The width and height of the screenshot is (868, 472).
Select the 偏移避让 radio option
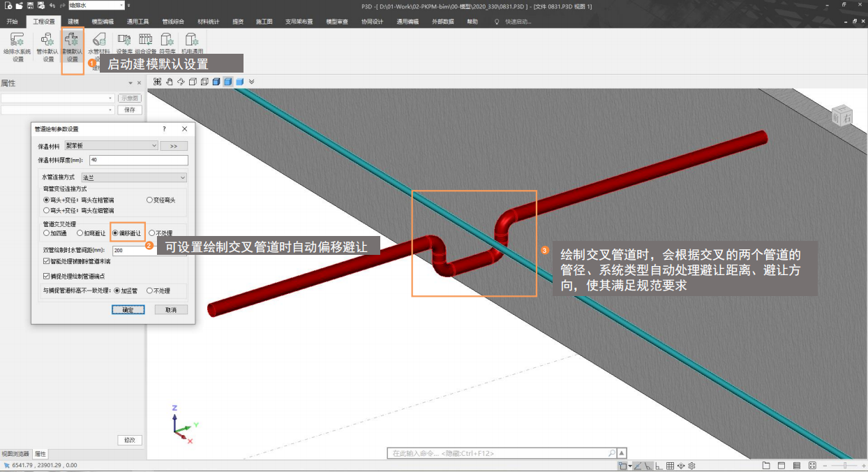(116, 233)
